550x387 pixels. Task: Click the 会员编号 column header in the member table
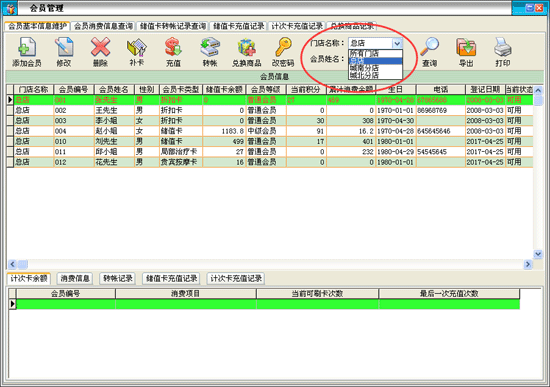coord(73,89)
